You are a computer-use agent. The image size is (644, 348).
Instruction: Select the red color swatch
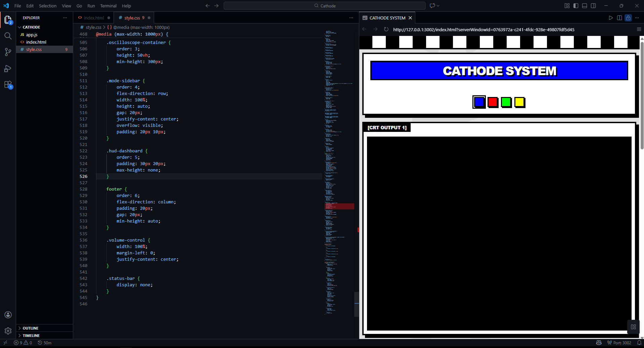point(493,102)
